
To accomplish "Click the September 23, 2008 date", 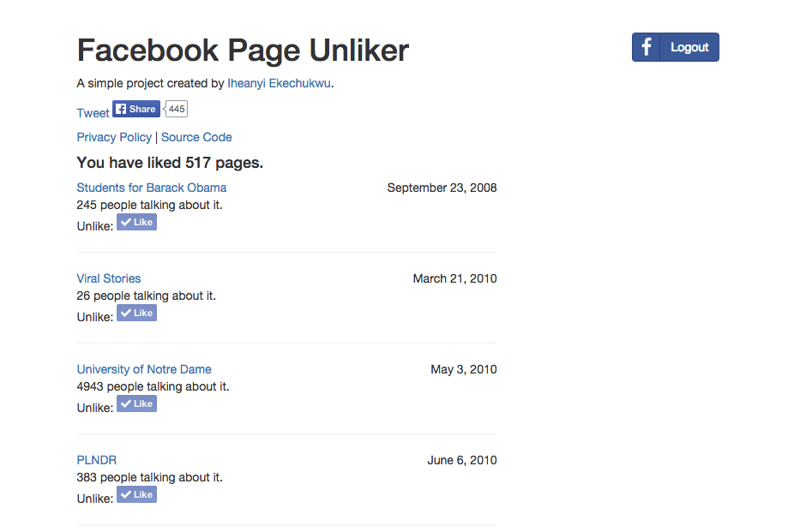I will pos(442,188).
